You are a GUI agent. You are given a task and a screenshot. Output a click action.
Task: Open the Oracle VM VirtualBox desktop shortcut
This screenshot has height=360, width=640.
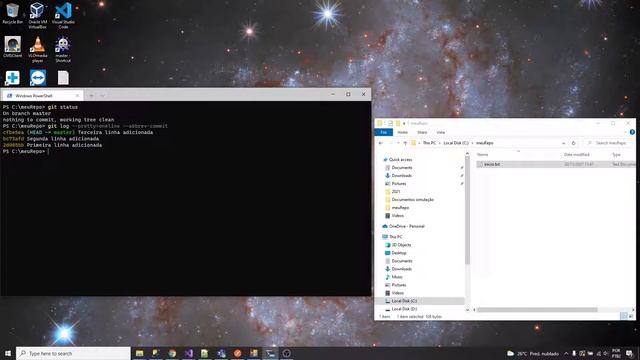[37, 15]
